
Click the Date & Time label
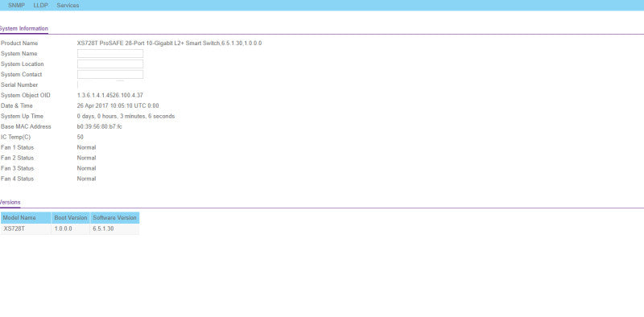[17, 105]
